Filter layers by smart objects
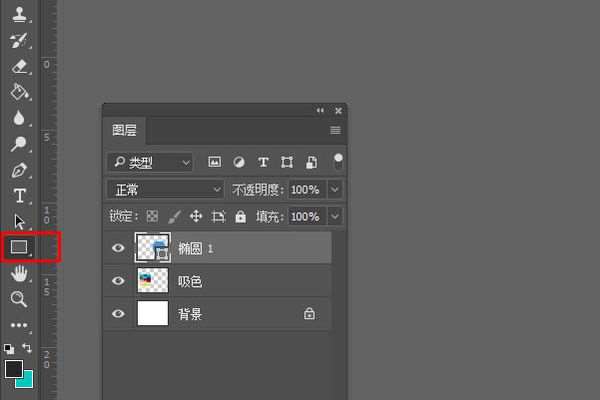Image resolution: width=600 pixels, height=400 pixels. point(311,162)
